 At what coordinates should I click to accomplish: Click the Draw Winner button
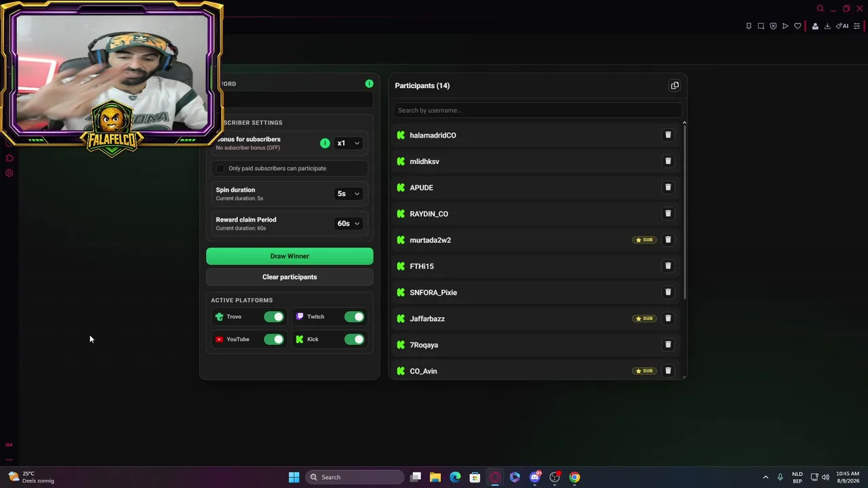pyautogui.click(x=290, y=256)
